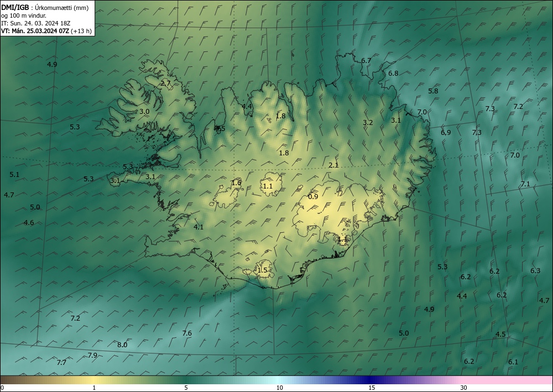The width and height of the screenshot is (553, 392).
Task: Click the 3.2 value in northeast Iceland
Action: (x=368, y=122)
